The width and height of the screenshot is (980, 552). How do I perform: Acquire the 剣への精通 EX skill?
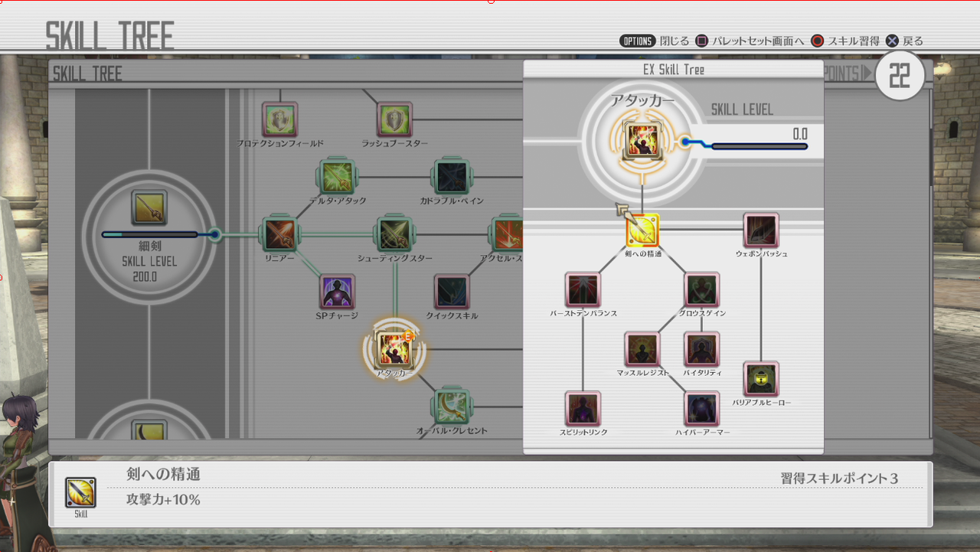642,230
